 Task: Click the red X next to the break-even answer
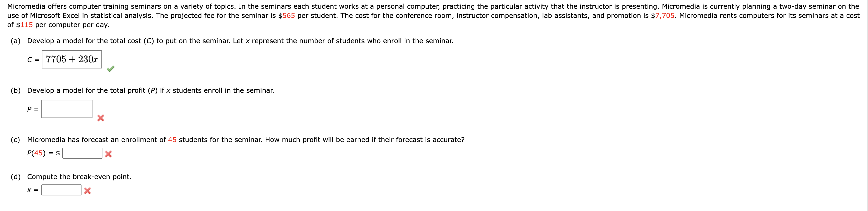pyautogui.click(x=87, y=191)
